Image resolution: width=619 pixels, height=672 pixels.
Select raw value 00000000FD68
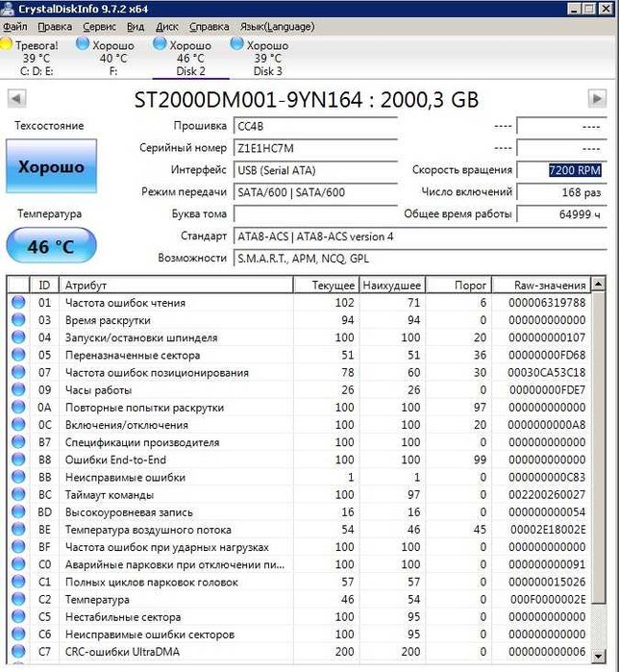click(547, 355)
